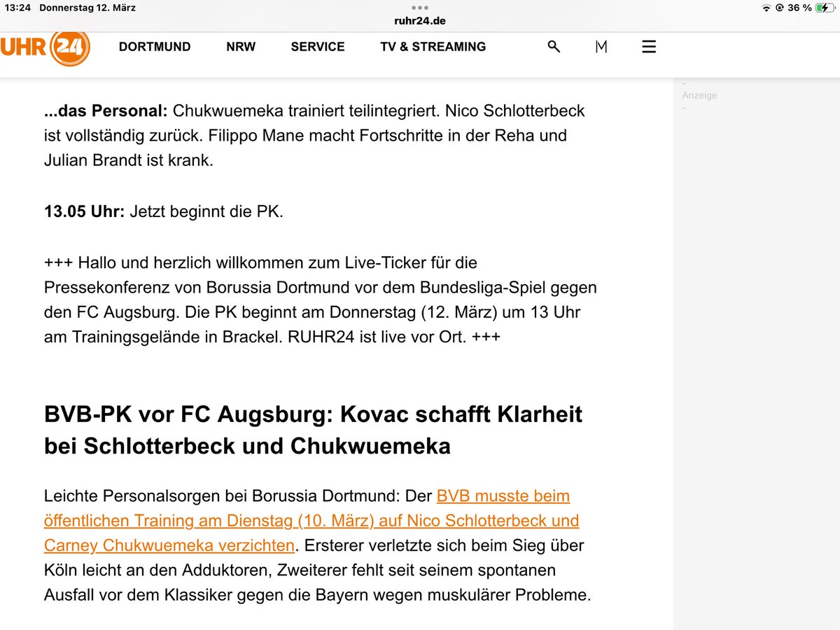Tap the M account icon
This screenshot has width=840, height=630.
[x=601, y=47]
